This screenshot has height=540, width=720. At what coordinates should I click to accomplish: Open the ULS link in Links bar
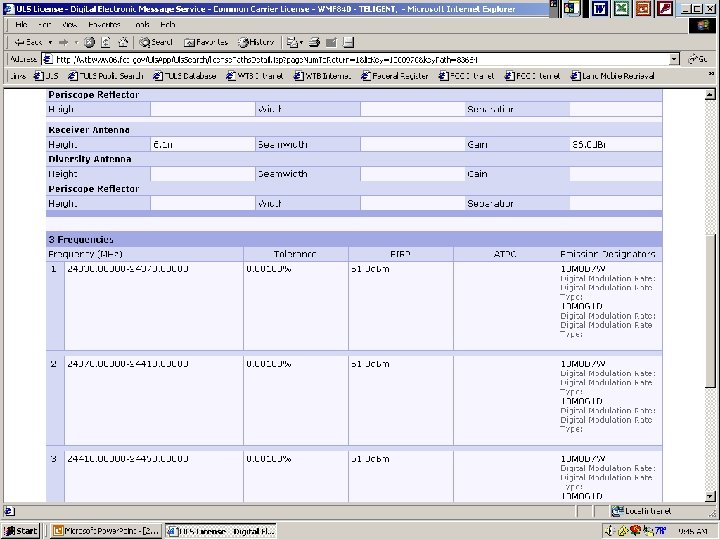click(x=47, y=76)
